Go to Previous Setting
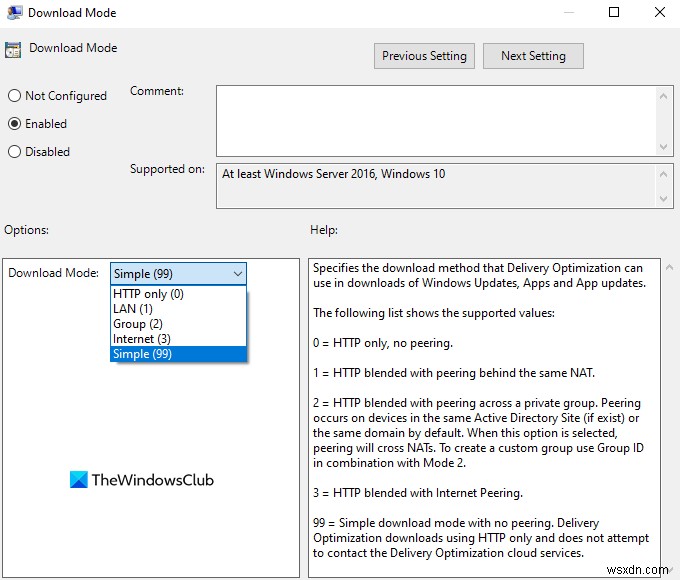The image size is (680, 580). click(424, 56)
